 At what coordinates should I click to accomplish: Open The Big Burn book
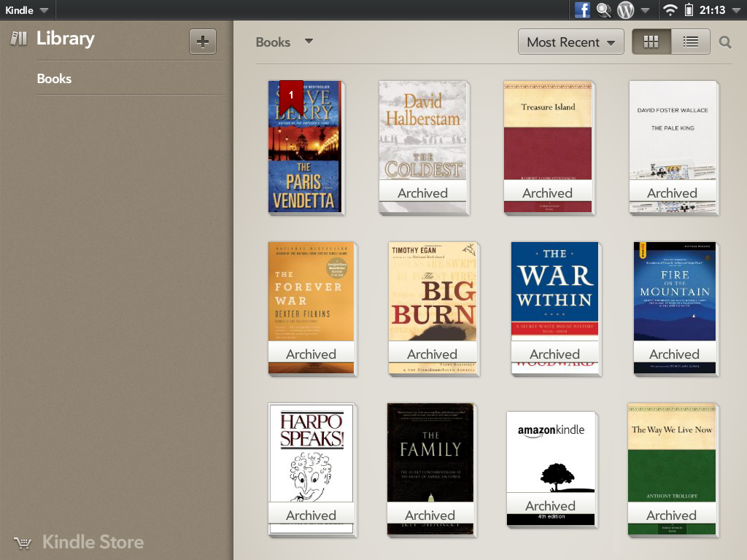point(433,308)
